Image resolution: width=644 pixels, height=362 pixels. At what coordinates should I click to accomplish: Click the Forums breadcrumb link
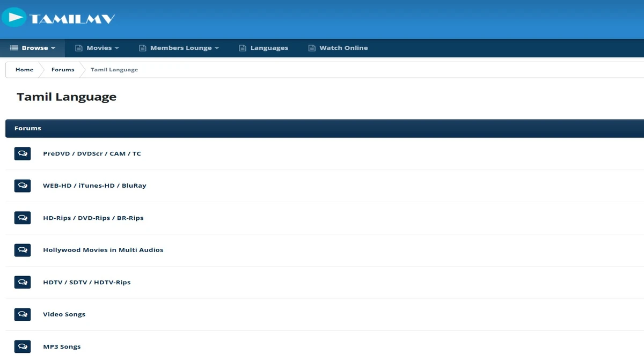coord(63,70)
